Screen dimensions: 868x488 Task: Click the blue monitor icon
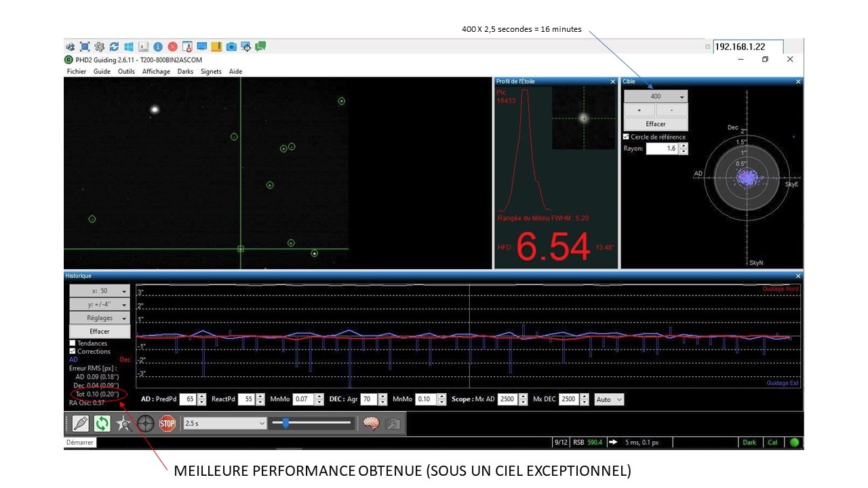click(202, 47)
